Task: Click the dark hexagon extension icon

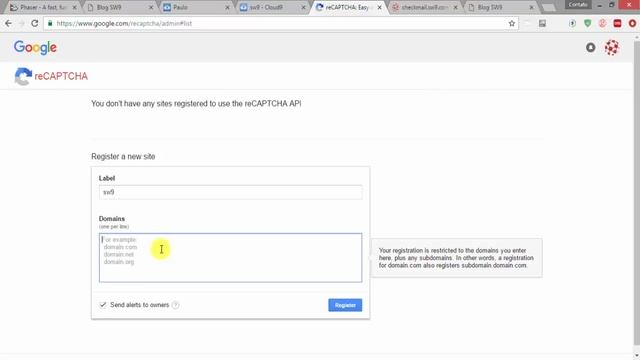Action: (x=572, y=23)
